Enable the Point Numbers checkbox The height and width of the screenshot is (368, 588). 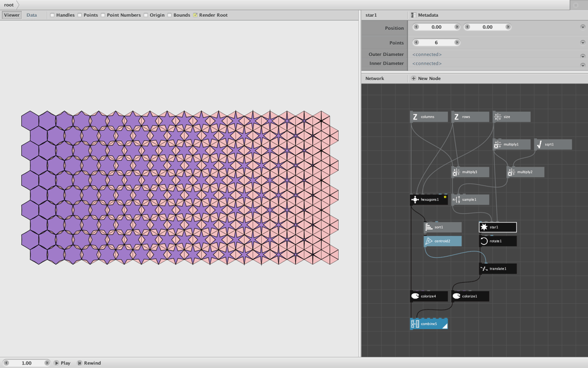[x=103, y=15]
